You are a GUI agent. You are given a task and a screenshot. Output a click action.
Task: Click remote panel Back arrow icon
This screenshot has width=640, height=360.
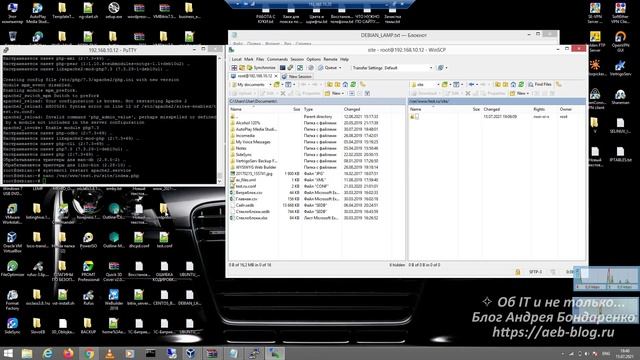point(472,84)
